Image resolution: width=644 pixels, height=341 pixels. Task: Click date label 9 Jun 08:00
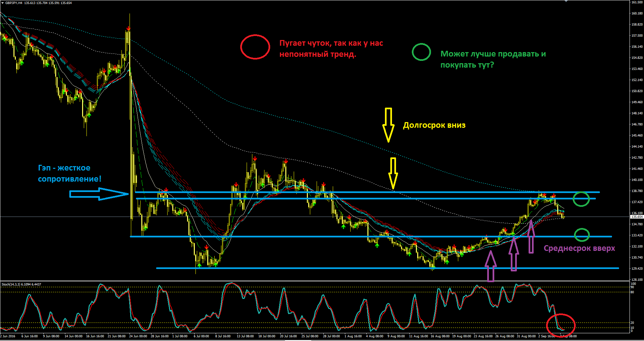[x=51, y=336]
